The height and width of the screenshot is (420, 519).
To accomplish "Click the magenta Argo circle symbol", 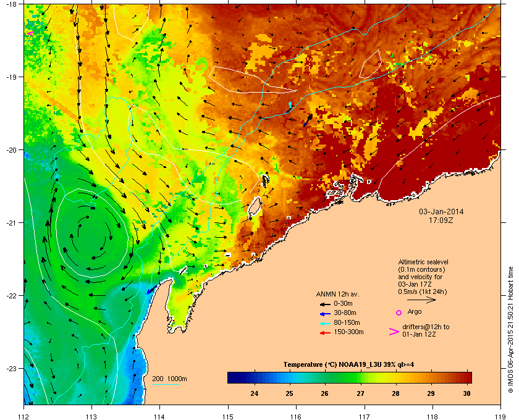I will [399, 313].
